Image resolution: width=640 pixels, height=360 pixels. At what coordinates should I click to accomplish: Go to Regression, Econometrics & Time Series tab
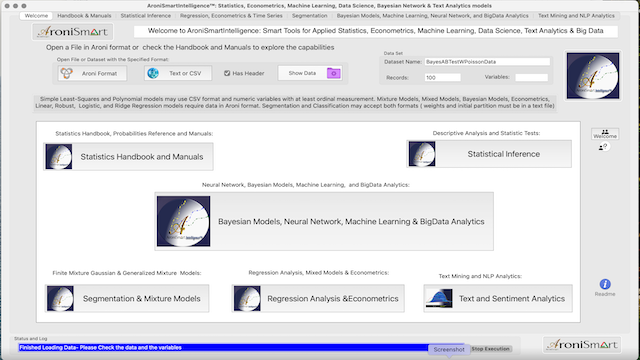[x=231, y=16]
